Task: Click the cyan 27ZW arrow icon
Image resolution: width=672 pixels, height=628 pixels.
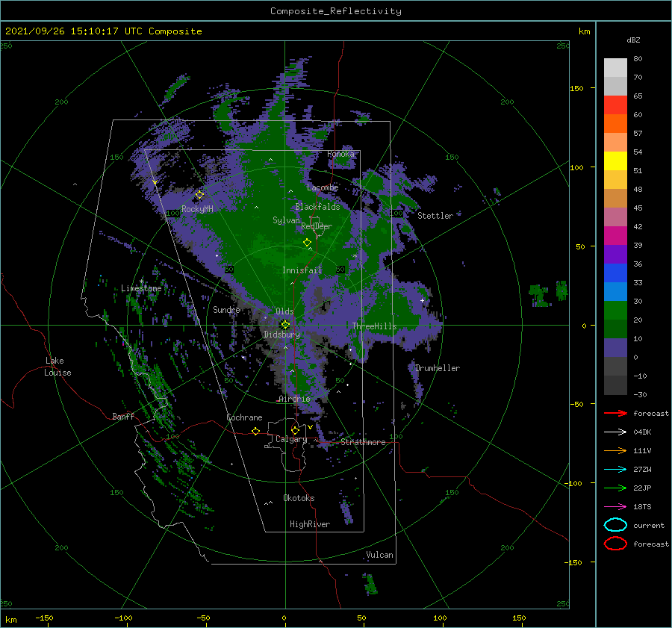Action: [x=615, y=470]
